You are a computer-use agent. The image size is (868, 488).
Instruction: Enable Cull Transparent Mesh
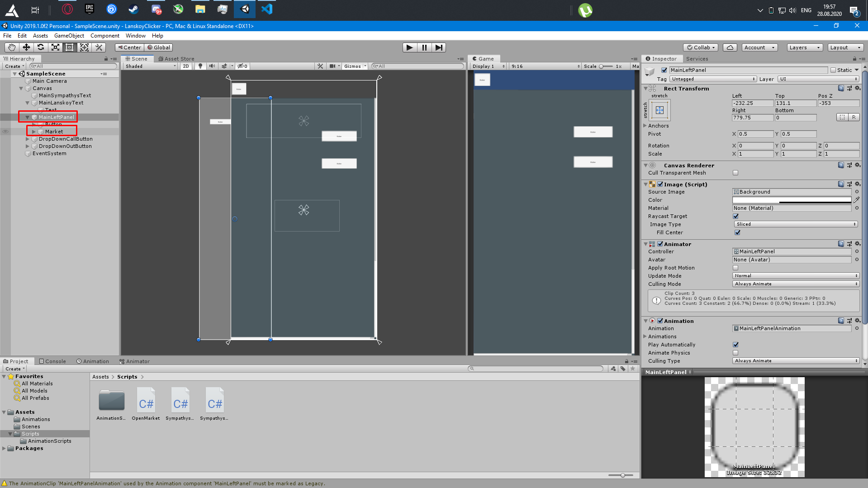click(x=735, y=173)
